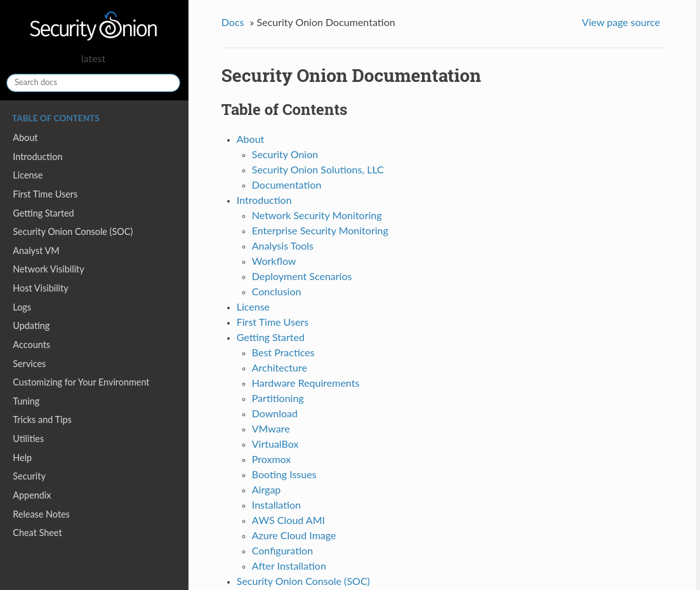Click the Search docs input field
Viewport: 700px width, 590px height.
click(93, 83)
